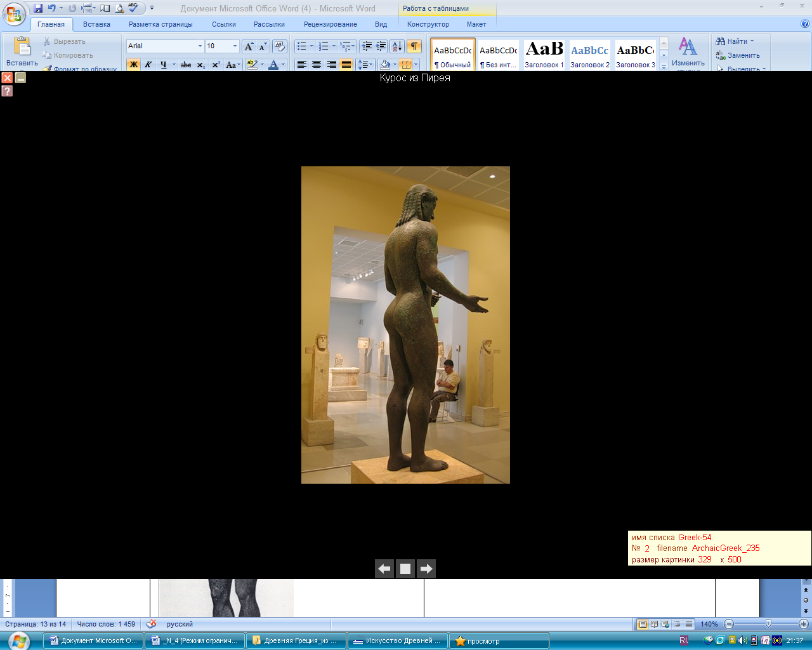Click the Office button in Word
The height and width of the screenshot is (650, 812).
point(14,14)
